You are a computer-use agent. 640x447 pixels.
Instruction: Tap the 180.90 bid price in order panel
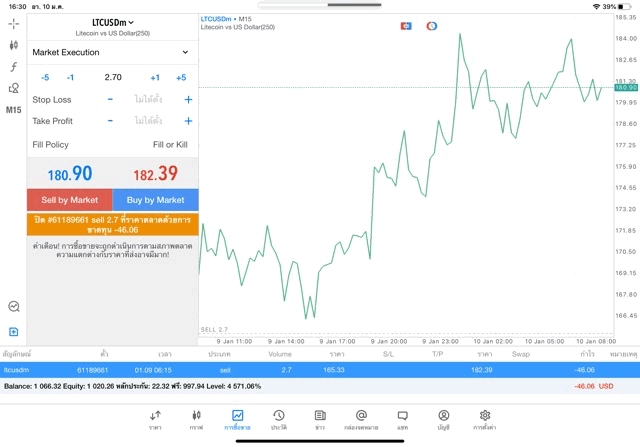(x=70, y=173)
